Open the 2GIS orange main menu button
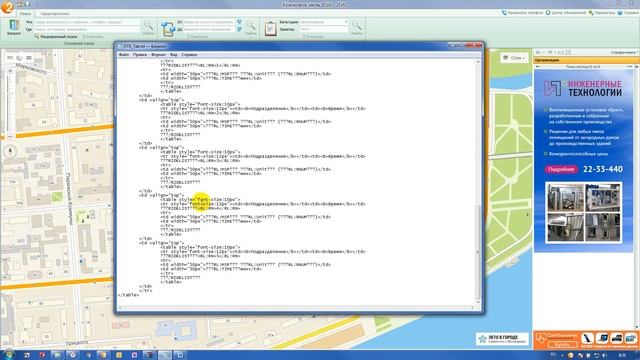 (7, 7)
